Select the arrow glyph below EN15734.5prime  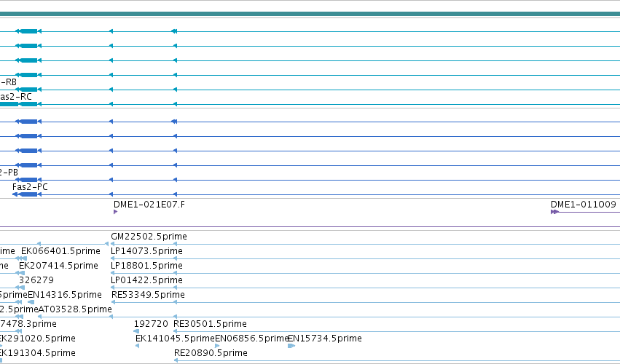click(291, 346)
